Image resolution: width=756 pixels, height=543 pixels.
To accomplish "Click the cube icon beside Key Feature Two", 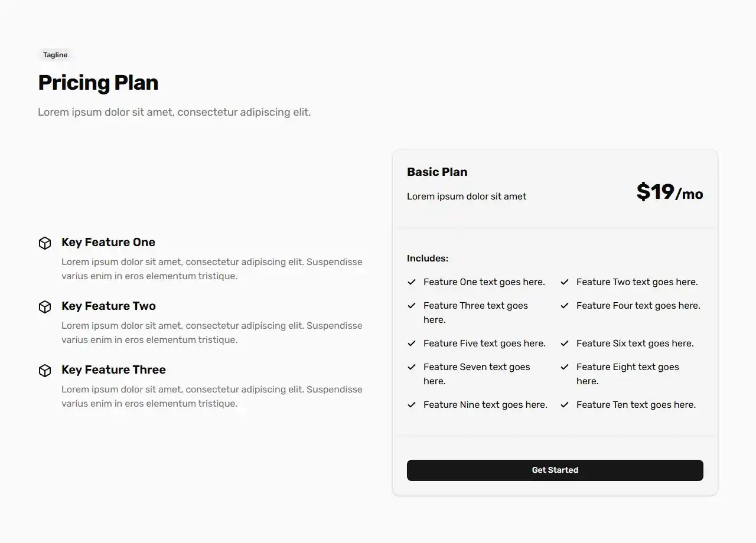I will pyautogui.click(x=45, y=307).
